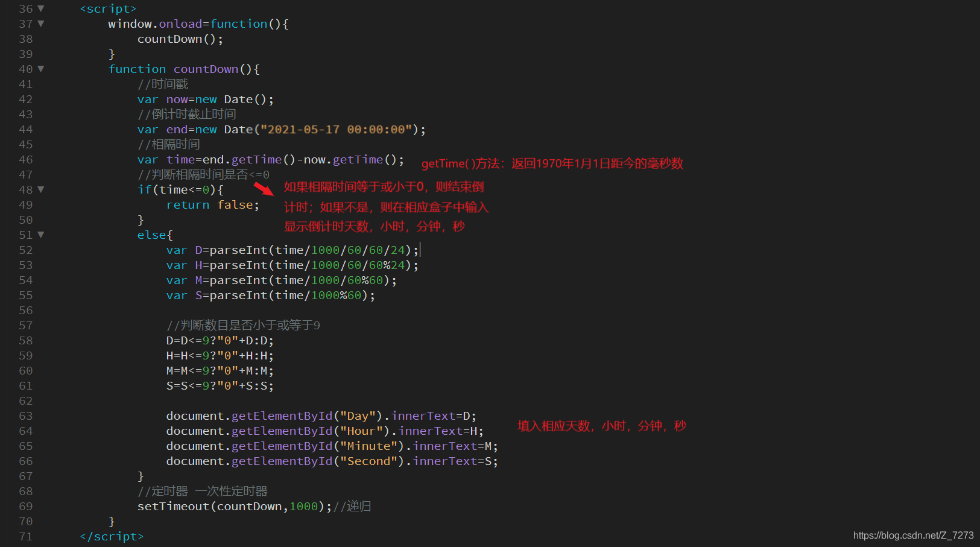Screen dimensions: 980x547
Task: Collapse the else block fold at line 51
Action: pyautogui.click(x=41, y=235)
